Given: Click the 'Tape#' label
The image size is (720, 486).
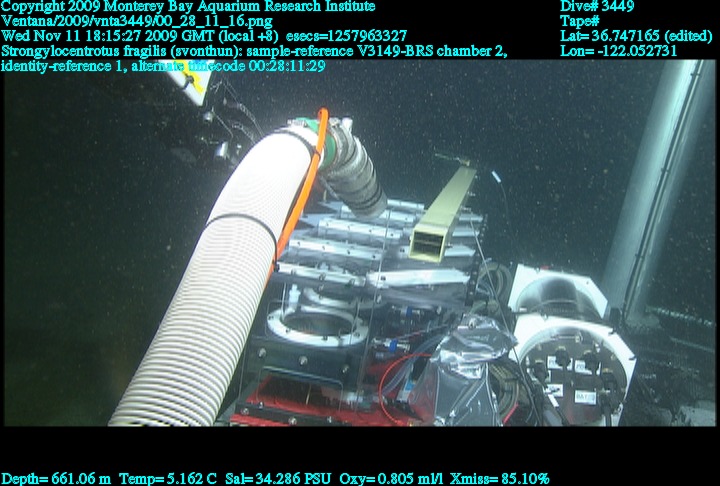Looking at the screenshot, I should [x=580, y=21].
